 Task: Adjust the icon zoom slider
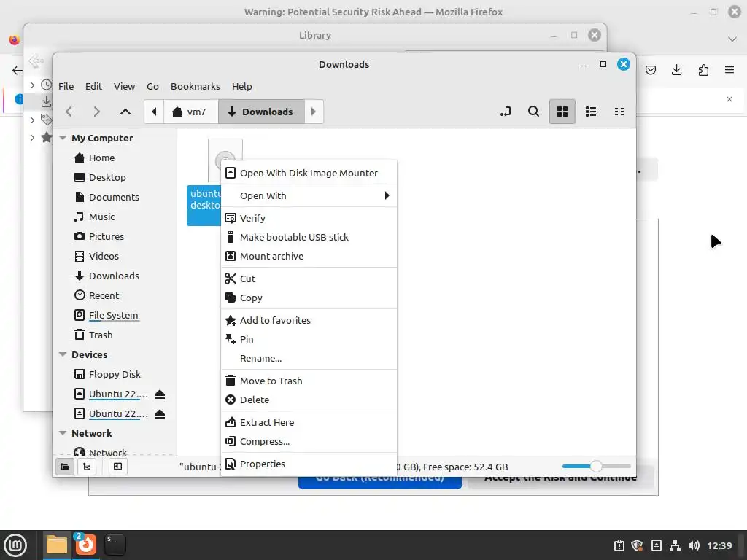[x=596, y=466]
